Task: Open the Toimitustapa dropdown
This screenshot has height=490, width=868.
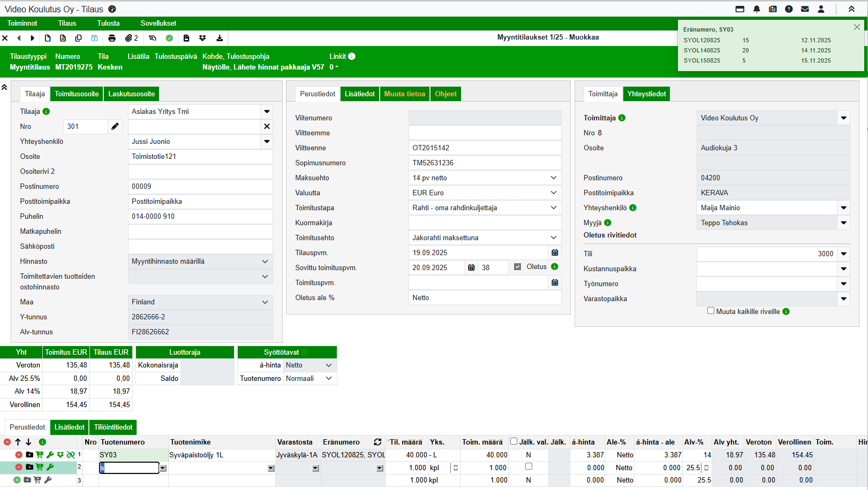Action: coord(554,208)
